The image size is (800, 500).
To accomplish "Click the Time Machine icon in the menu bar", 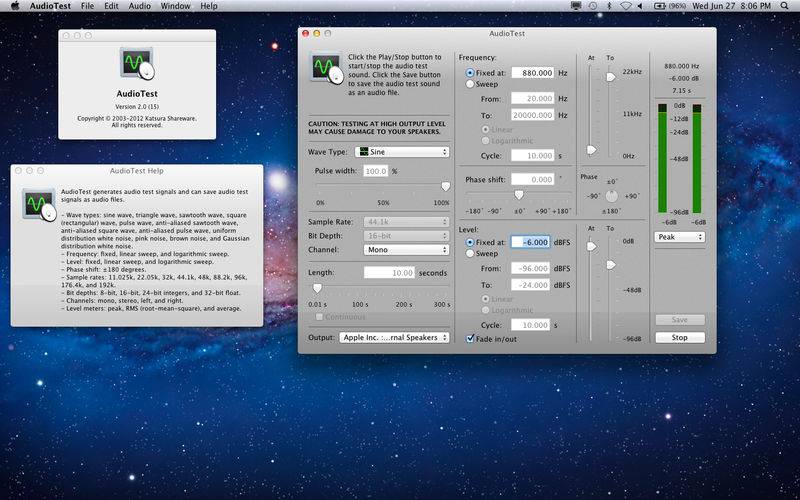I will click(x=593, y=6).
